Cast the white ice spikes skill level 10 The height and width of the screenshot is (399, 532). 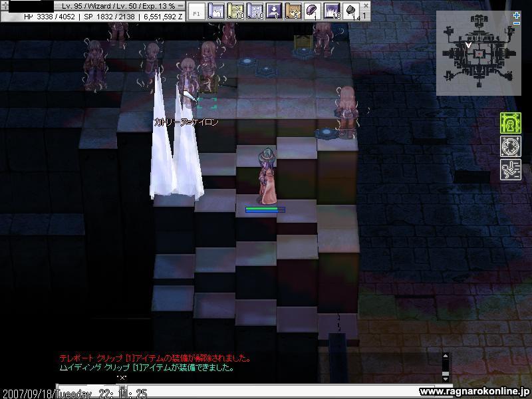[332, 11]
